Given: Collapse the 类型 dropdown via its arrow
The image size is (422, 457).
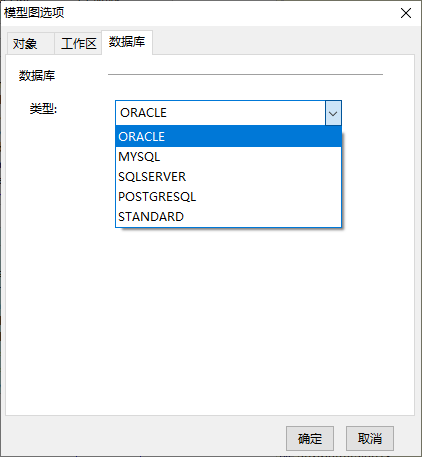Looking at the screenshot, I should pyautogui.click(x=333, y=113).
